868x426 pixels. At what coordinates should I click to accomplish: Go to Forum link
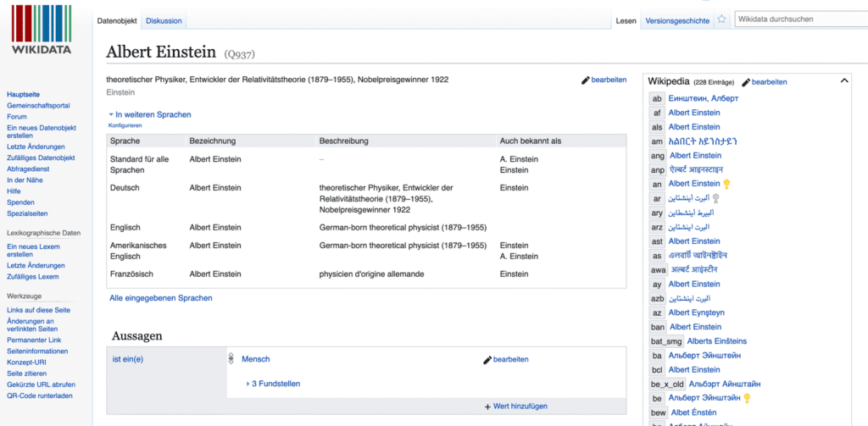17,117
